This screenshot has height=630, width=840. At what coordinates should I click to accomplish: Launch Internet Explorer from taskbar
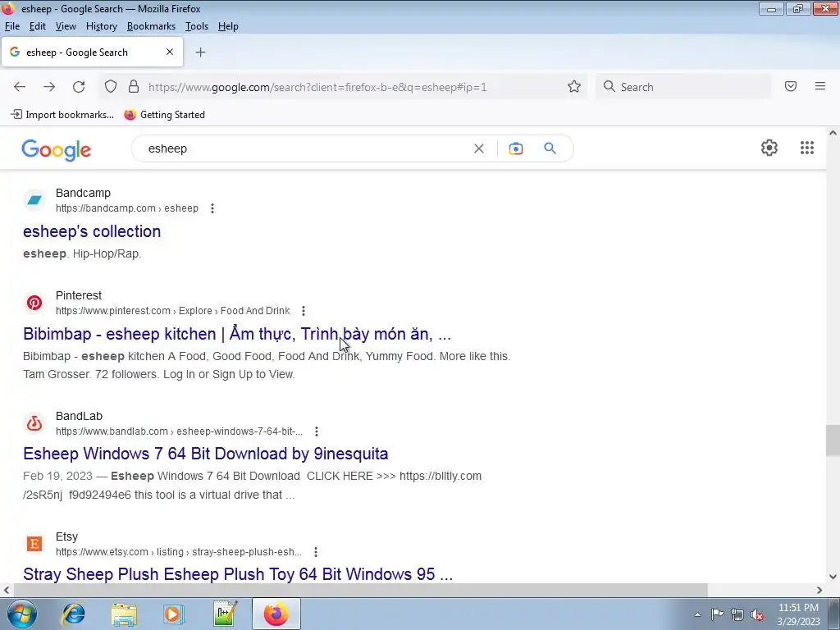click(73, 614)
